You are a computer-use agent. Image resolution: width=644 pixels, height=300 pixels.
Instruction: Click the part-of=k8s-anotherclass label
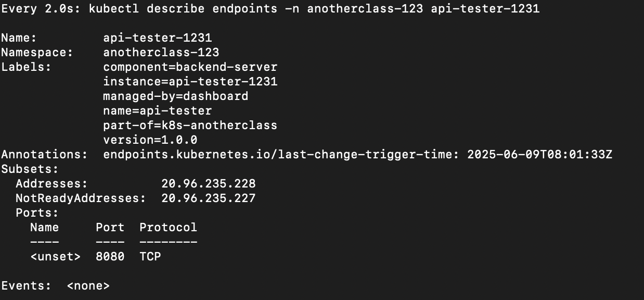point(190,126)
